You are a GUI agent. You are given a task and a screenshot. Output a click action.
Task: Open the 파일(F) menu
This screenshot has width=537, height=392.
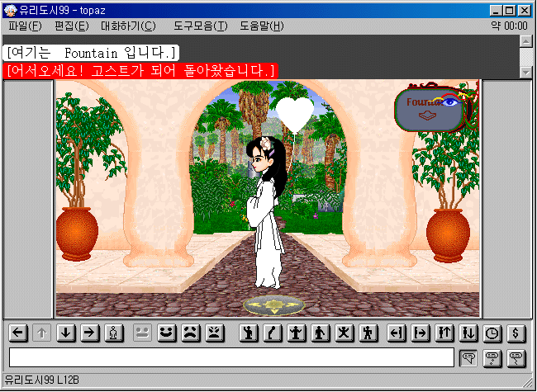[x=24, y=26]
